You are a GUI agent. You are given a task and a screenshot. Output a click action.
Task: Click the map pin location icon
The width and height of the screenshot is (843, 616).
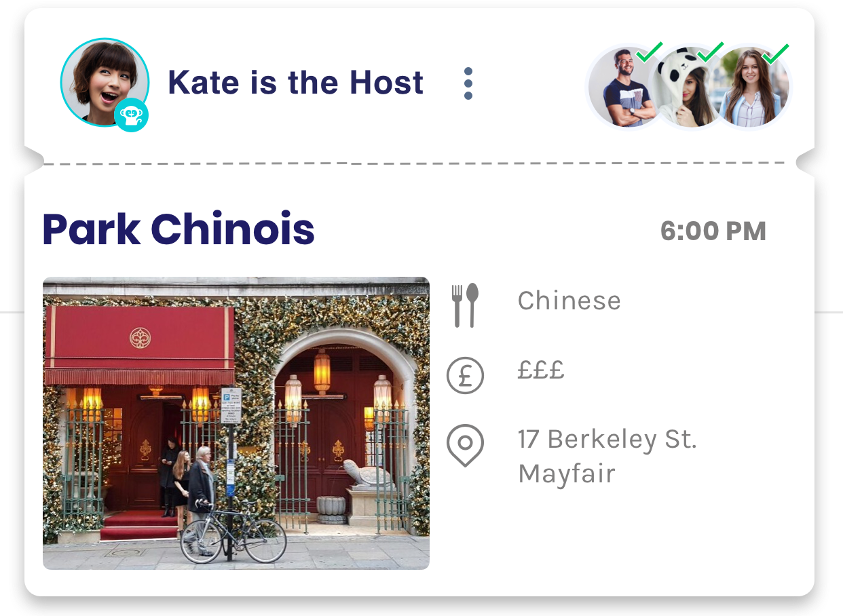465,446
